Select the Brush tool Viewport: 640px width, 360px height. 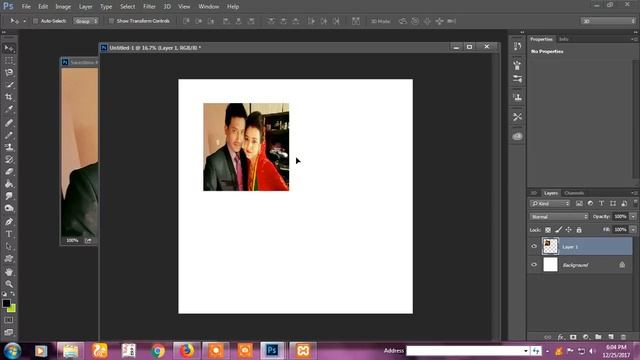coord(9,135)
